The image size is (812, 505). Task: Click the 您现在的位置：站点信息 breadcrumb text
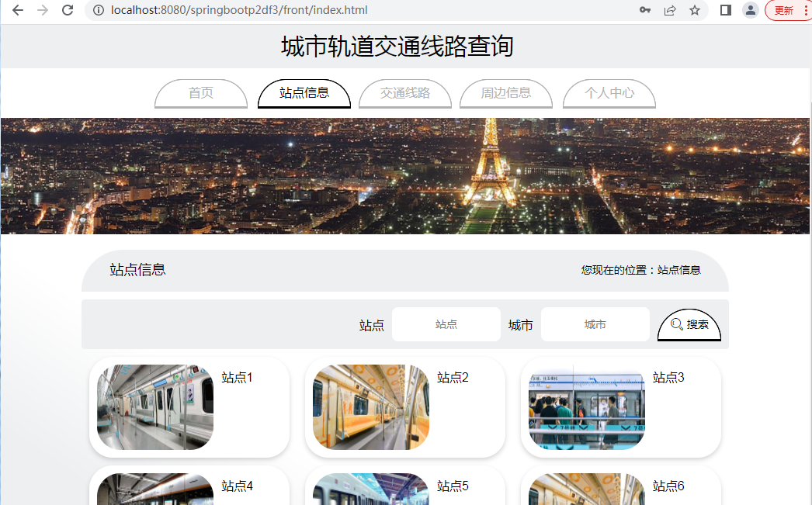640,270
